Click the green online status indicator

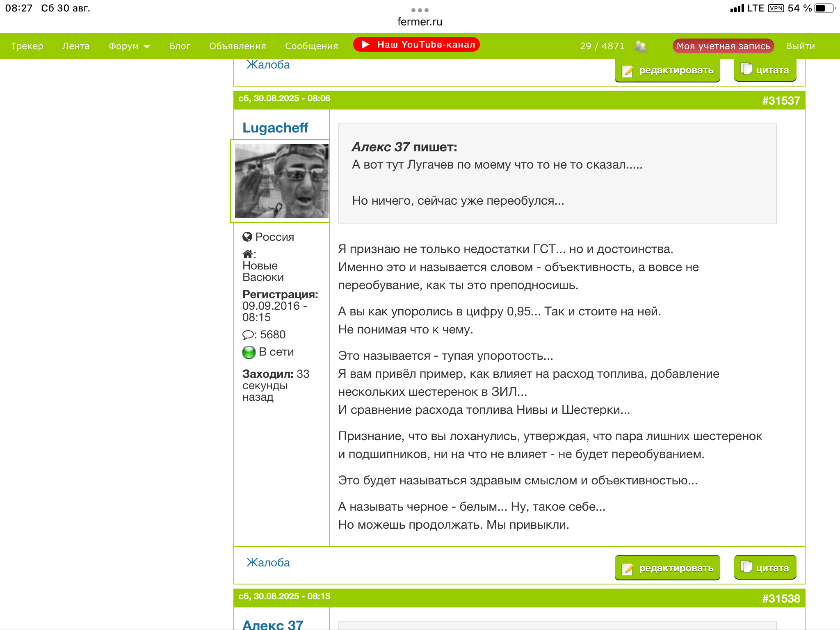[x=249, y=352]
